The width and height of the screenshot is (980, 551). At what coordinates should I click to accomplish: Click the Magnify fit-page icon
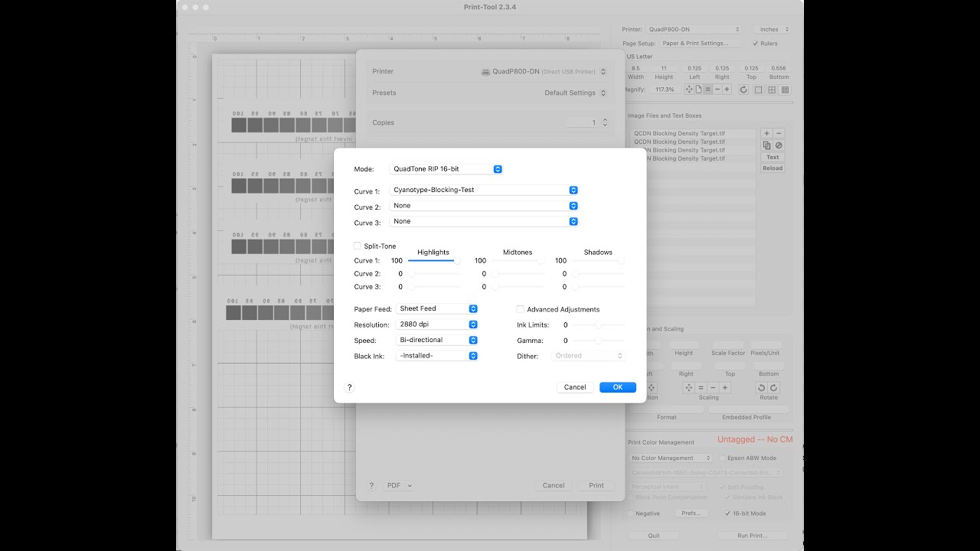click(x=698, y=90)
